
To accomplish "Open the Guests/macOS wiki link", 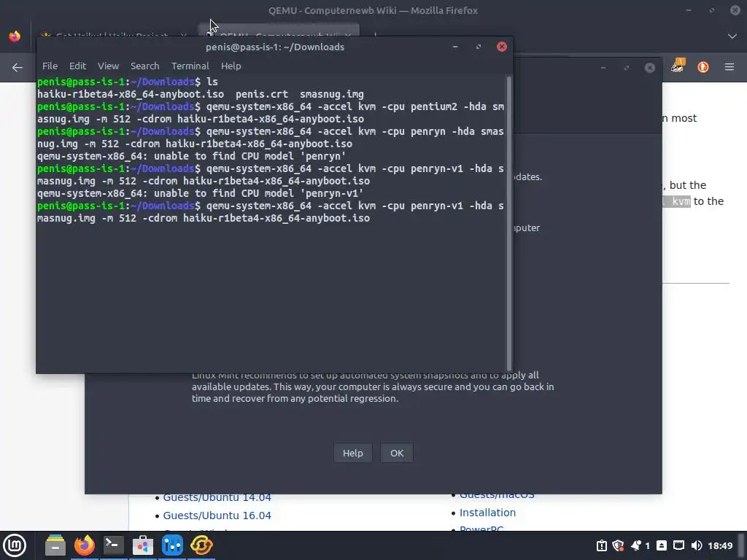I will click(497, 496).
